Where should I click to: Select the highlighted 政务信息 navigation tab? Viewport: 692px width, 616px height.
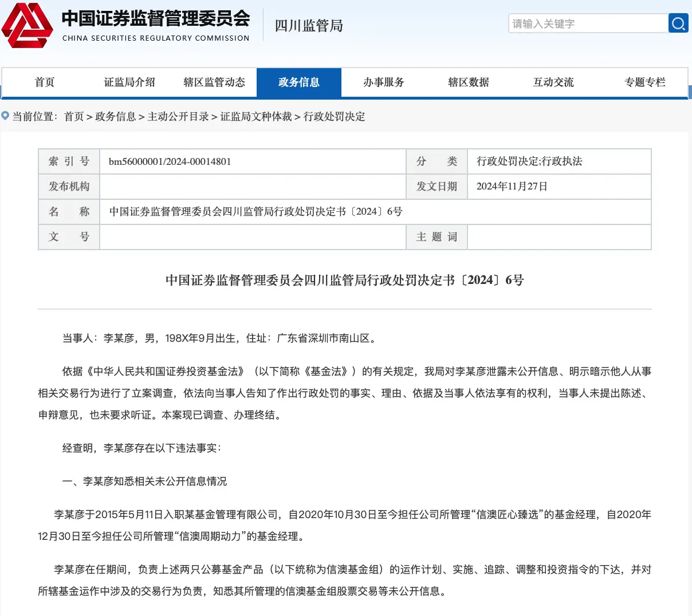coord(299,82)
